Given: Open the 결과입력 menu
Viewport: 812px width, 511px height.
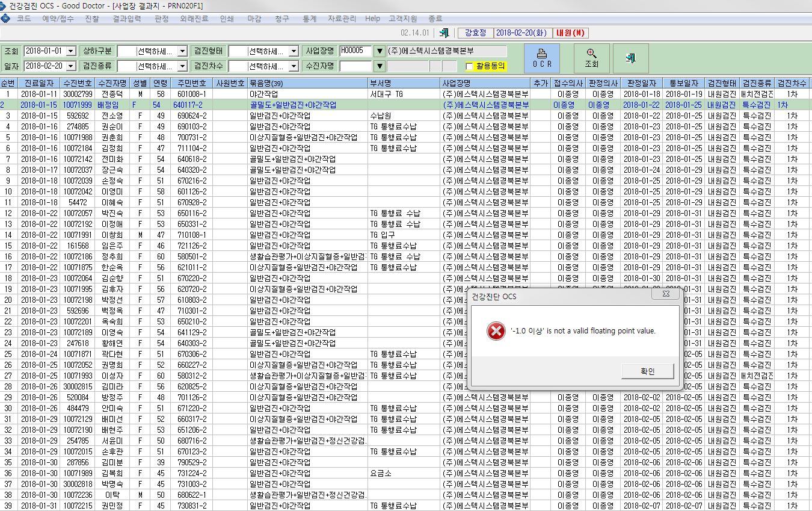Looking at the screenshot, I should click(127, 19).
